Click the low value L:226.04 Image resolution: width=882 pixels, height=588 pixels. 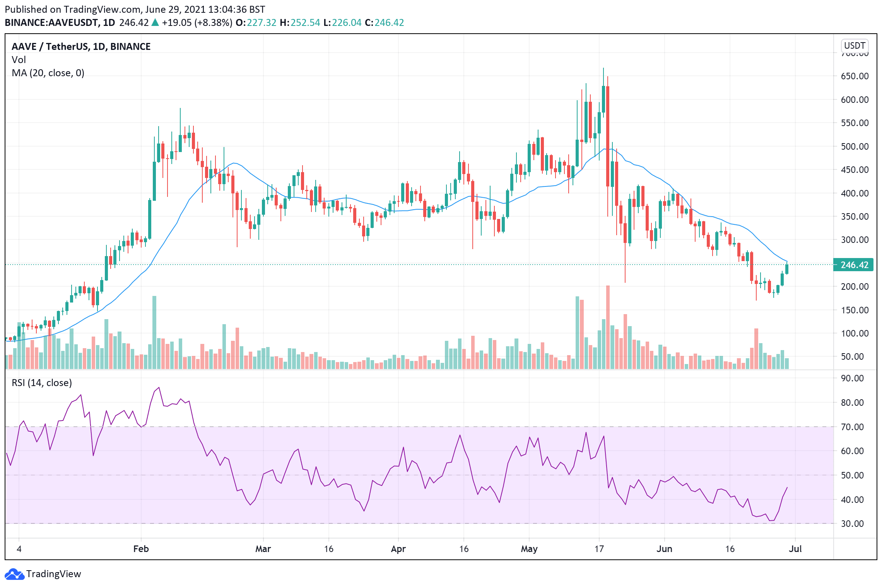click(x=342, y=22)
